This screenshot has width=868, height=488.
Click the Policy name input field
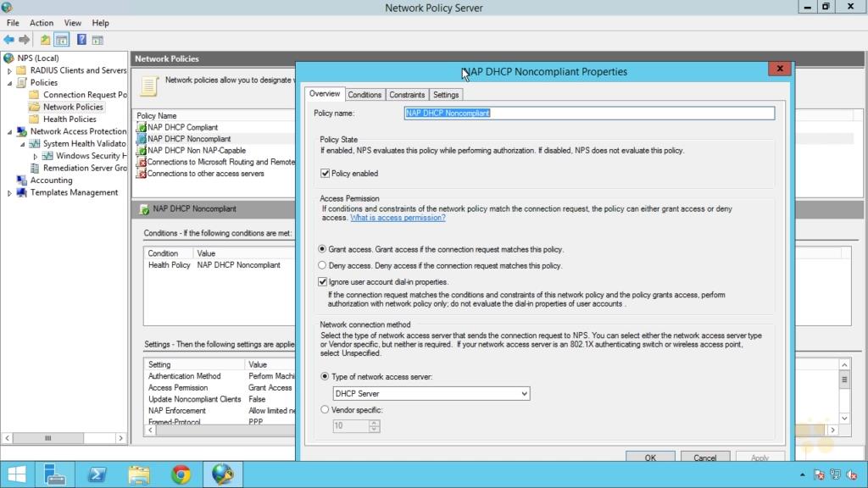tap(589, 113)
